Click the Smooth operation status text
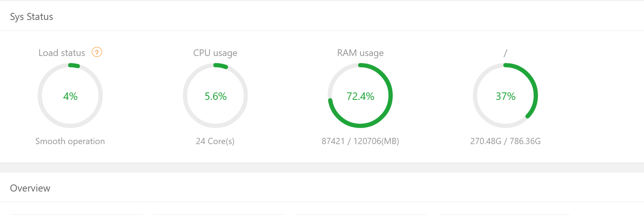This screenshot has width=644, height=215. [x=70, y=141]
